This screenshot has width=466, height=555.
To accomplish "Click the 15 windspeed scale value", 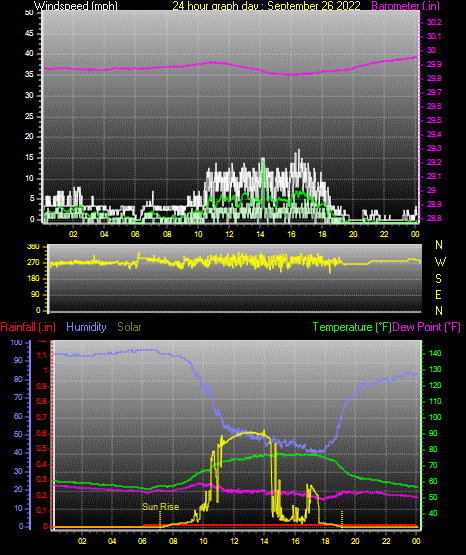I will tap(29, 158).
